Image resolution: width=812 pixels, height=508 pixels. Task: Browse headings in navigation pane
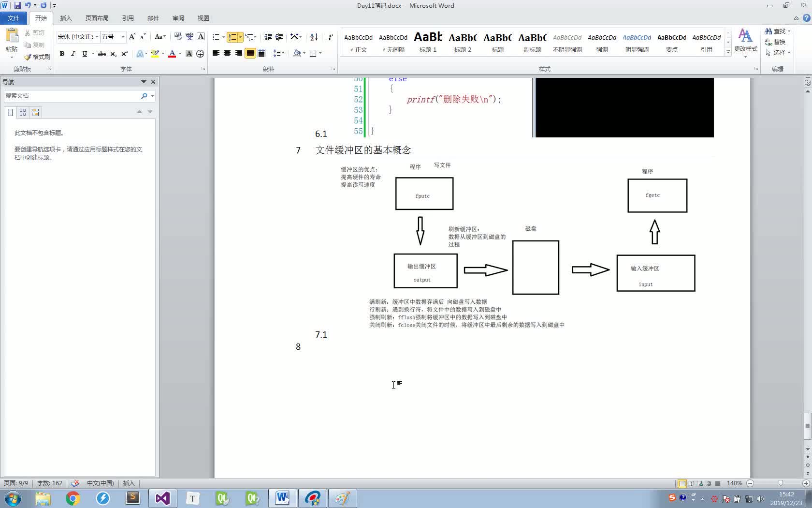[x=10, y=112]
